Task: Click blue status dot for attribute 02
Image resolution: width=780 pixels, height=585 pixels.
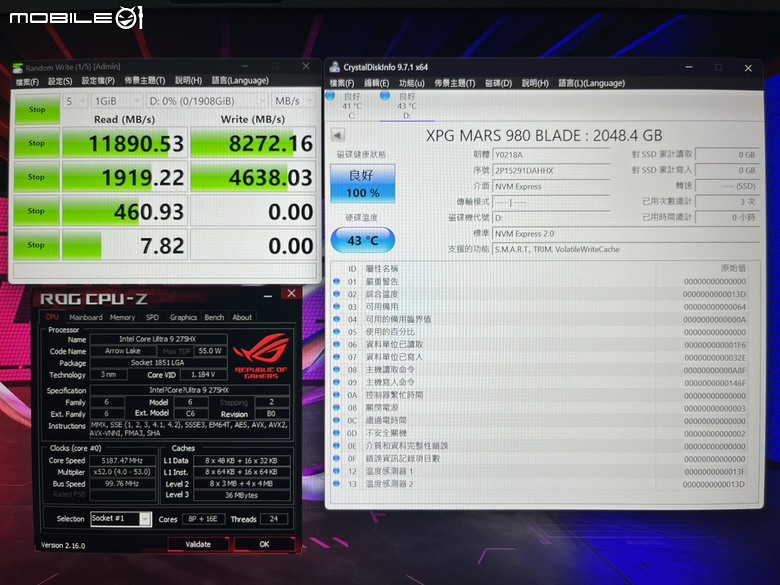Action: [x=337, y=294]
